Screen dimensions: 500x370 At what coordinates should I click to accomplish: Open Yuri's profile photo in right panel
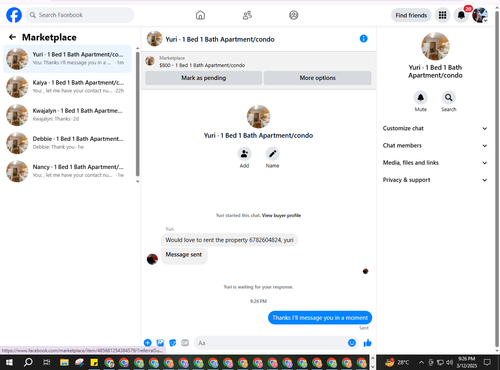(435, 46)
